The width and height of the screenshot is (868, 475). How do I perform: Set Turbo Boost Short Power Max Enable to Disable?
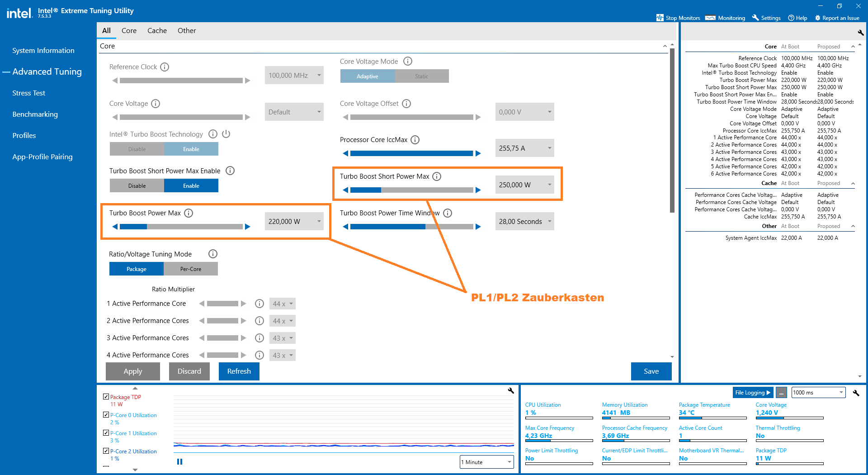[137, 185]
